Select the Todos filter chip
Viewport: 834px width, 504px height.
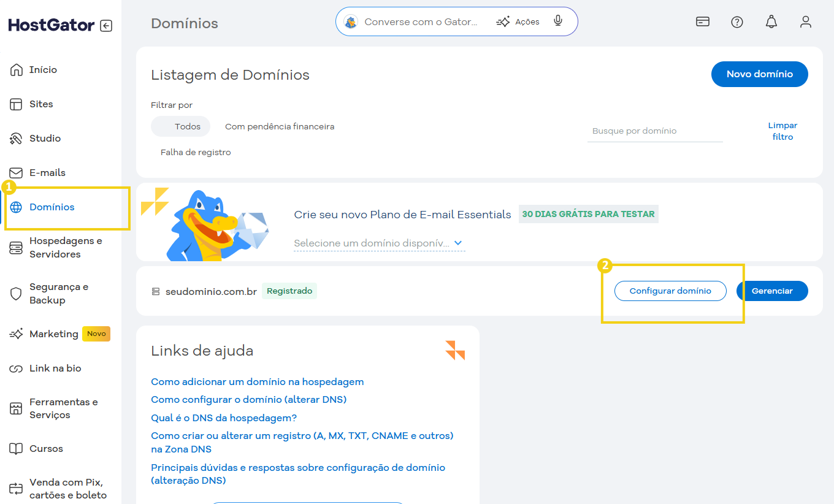pos(181,126)
